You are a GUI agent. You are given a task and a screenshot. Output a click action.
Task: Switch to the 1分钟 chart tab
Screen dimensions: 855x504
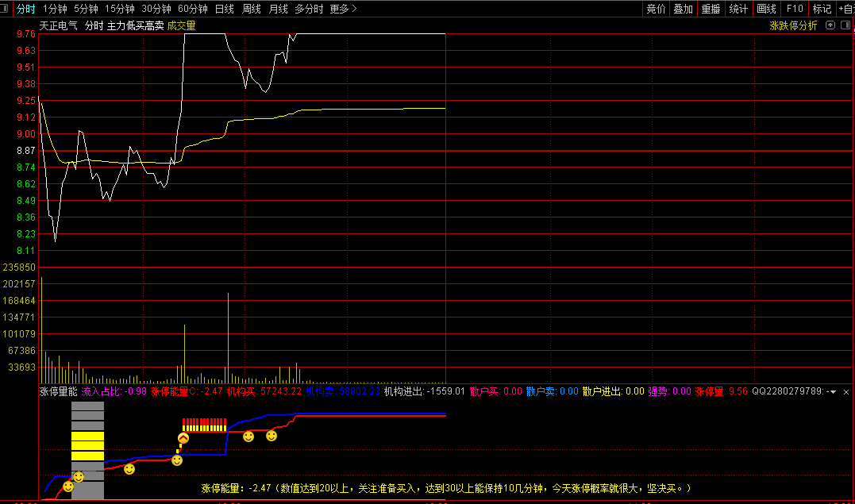coord(55,9)
